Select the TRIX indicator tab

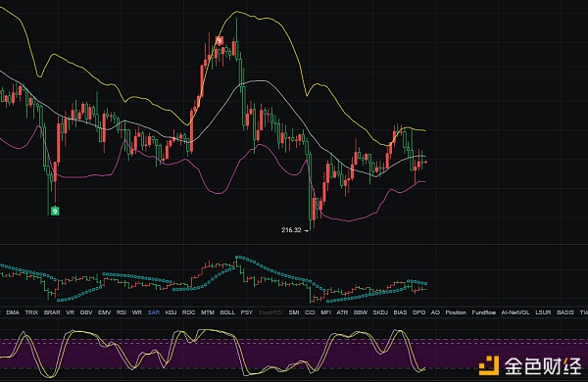[x=31, y=312]
